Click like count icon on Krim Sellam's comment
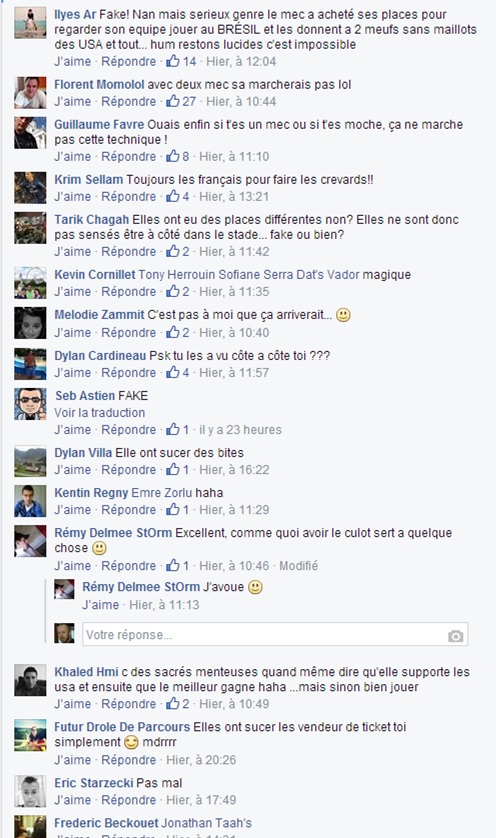496x838 pixels. [173, 196]
